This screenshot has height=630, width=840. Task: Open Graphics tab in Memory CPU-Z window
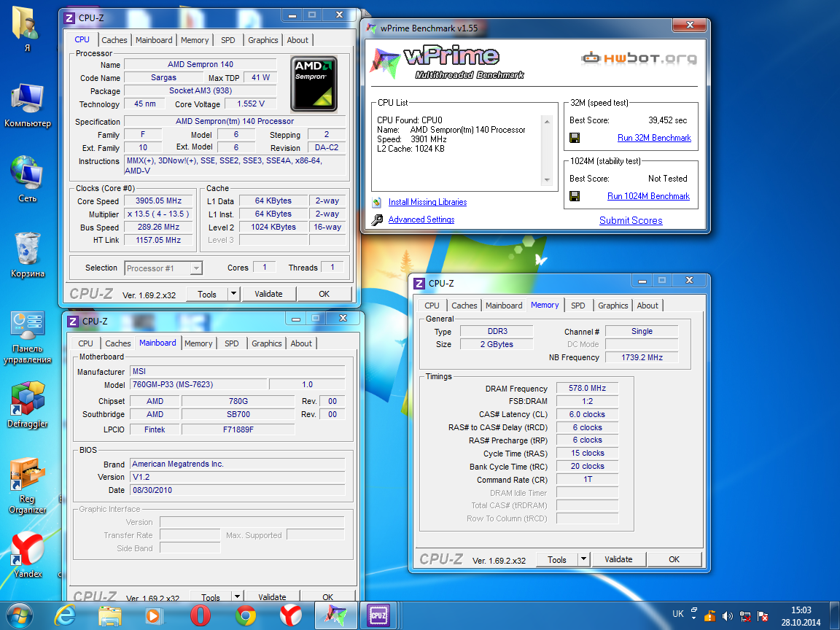point(612,306)
